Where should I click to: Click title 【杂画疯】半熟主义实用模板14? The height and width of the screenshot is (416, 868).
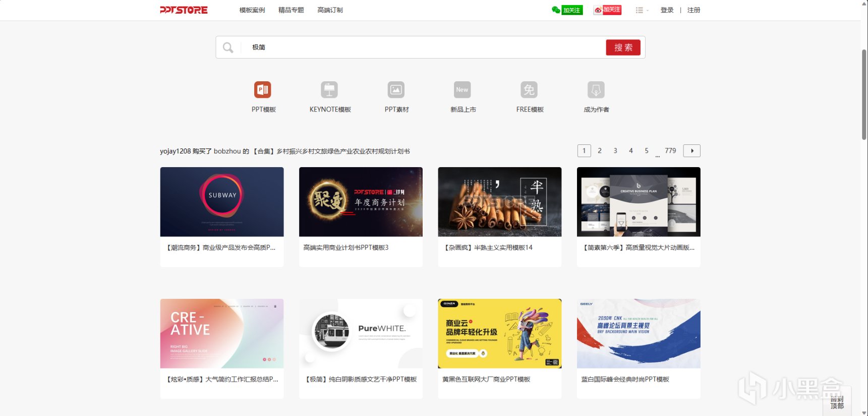pos(488,248)
